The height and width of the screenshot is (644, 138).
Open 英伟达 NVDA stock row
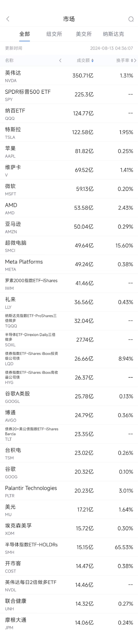click(x=69, y=76)
